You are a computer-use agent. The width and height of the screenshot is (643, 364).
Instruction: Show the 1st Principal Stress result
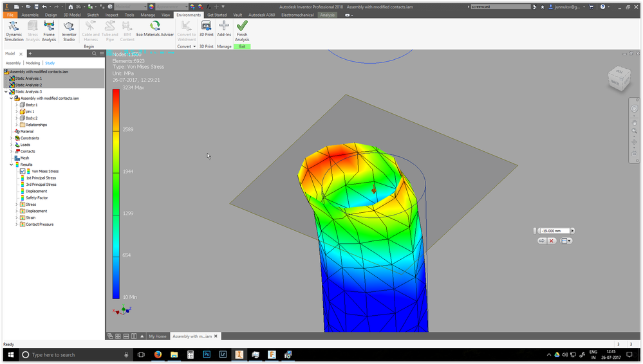click(x=38, y=178)
